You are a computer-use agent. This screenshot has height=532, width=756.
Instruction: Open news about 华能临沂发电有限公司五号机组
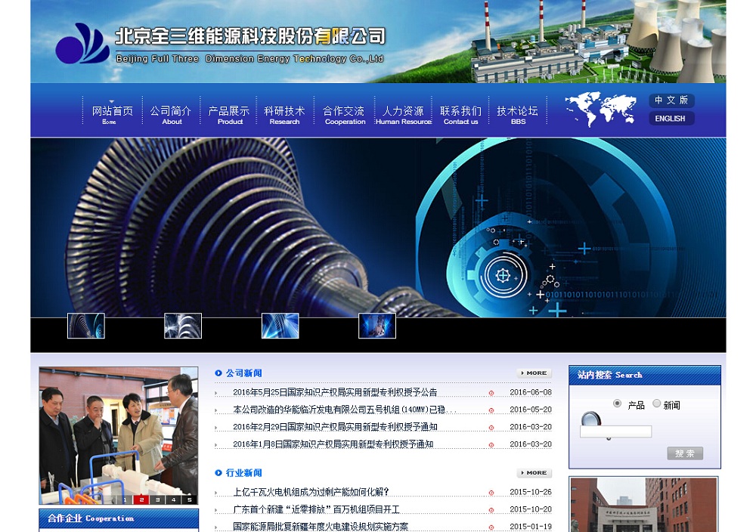click(x=344, y=410)
